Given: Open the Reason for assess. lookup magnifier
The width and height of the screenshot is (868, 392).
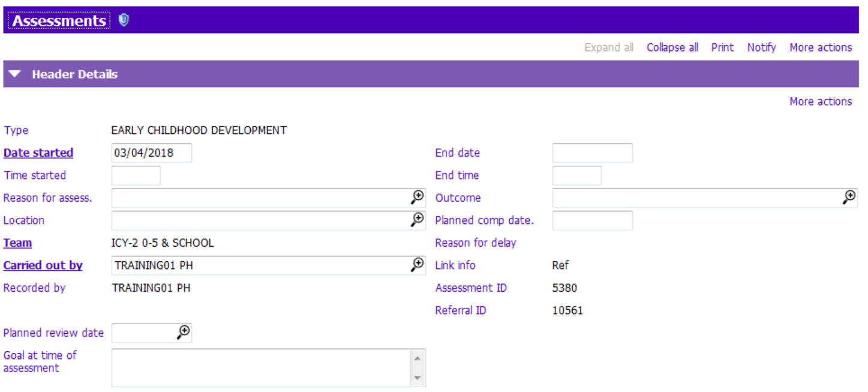Looking at the screenshot, I should pyautogui.click(x=417, y=198).
